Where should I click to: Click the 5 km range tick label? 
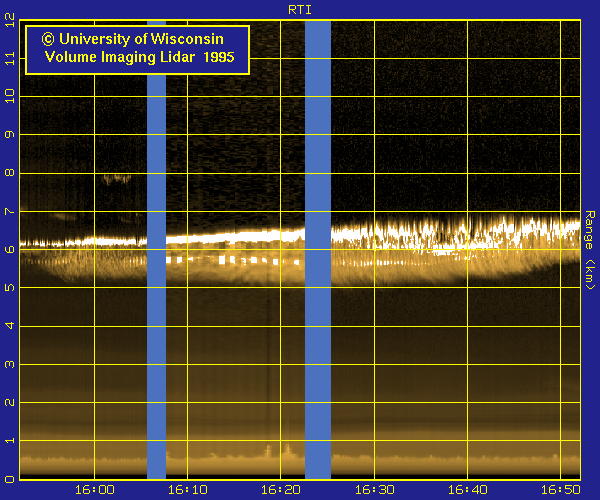pyautogui.click(x=10, y=287)
